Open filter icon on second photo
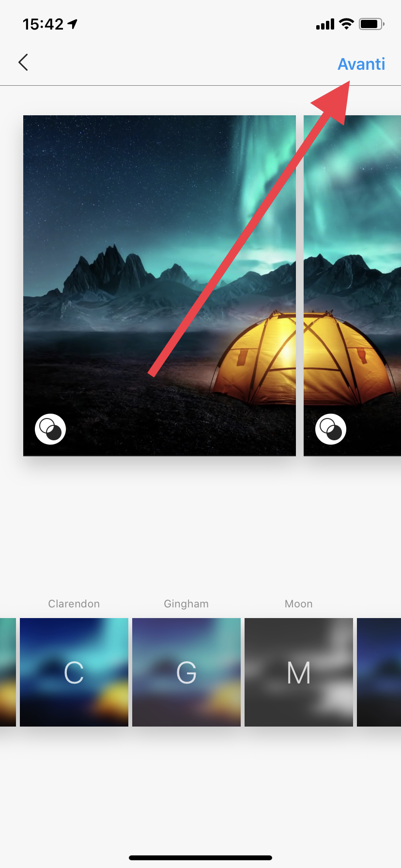The width and height of the screenshot is (401, 868). 331,429
